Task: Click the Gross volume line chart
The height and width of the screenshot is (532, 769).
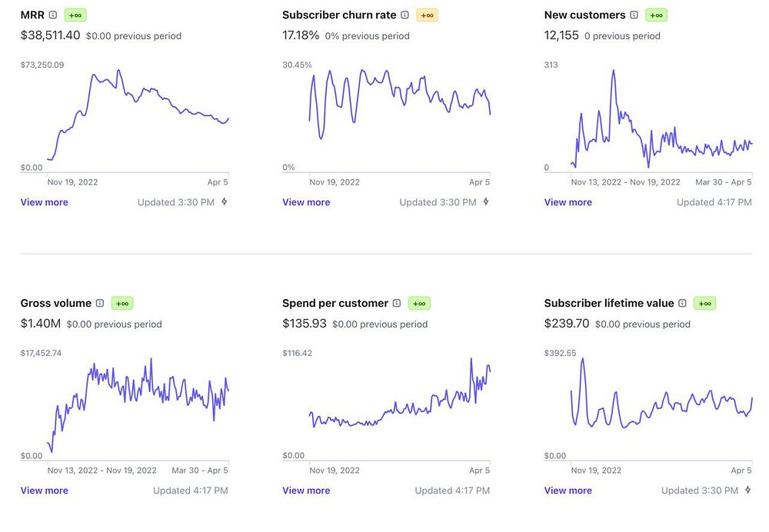Action: pyautogui.click(x=138, y=400)
